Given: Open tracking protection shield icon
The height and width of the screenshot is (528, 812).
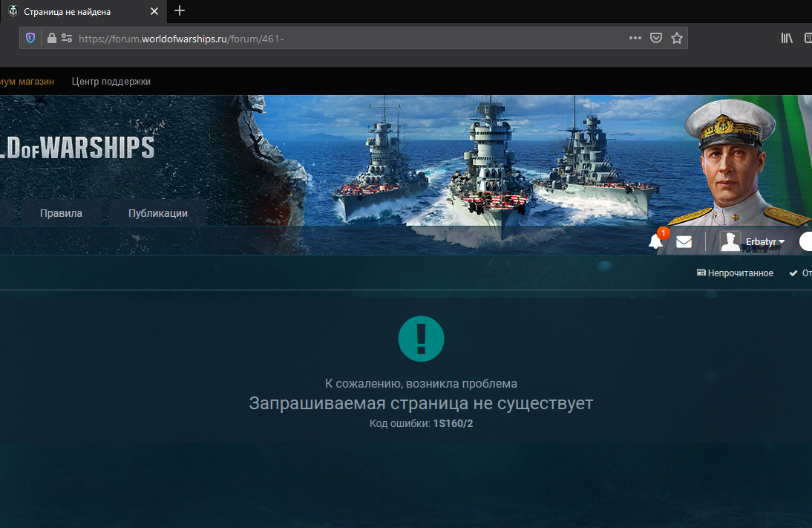Looking at the screenshot, I should [x=30, y=39].
